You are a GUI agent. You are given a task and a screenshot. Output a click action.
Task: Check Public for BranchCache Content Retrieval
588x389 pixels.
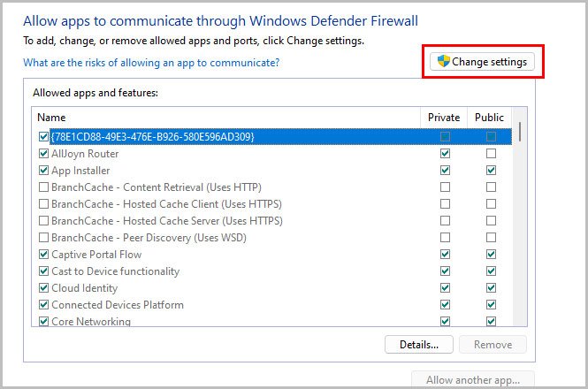tap(491, 187)
